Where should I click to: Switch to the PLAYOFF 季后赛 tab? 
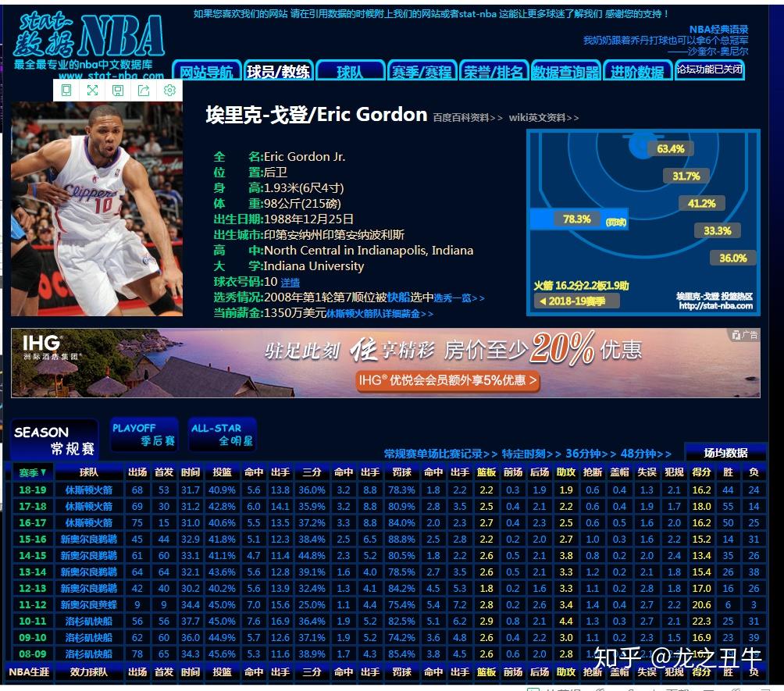click(144, 434)
